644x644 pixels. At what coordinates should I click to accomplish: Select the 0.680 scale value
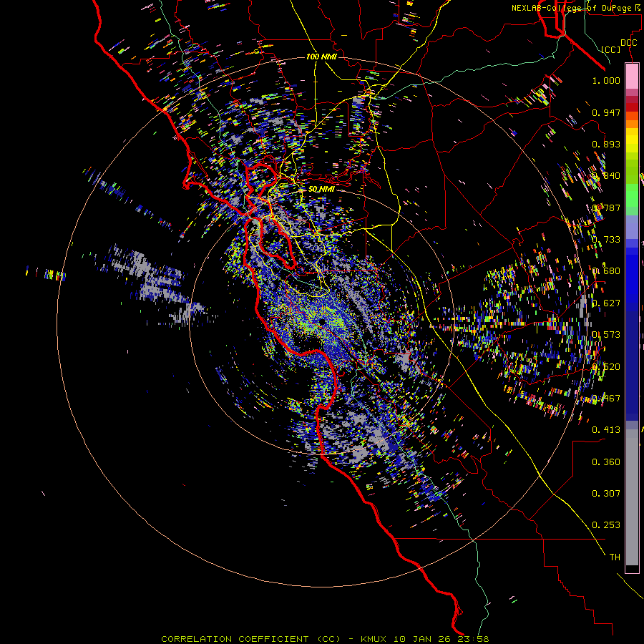tap(606, 271)
